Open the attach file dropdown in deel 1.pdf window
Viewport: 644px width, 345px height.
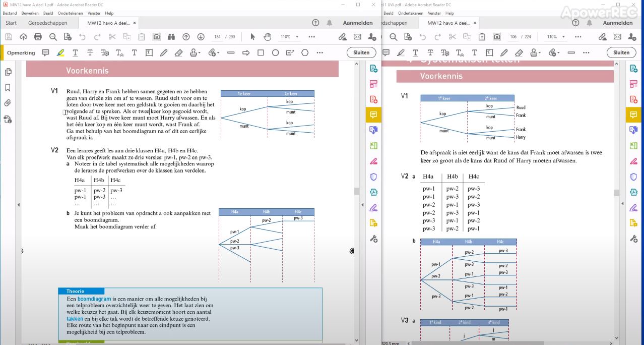click(x=214, y=52)
